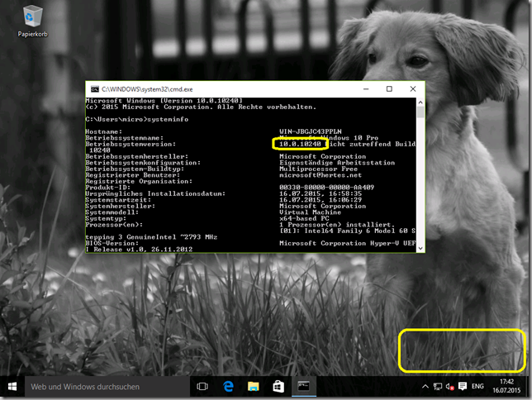Click the product ID 00330-80000-00000-AA409
Screen dimensions: 532x400
pos(327,187)
